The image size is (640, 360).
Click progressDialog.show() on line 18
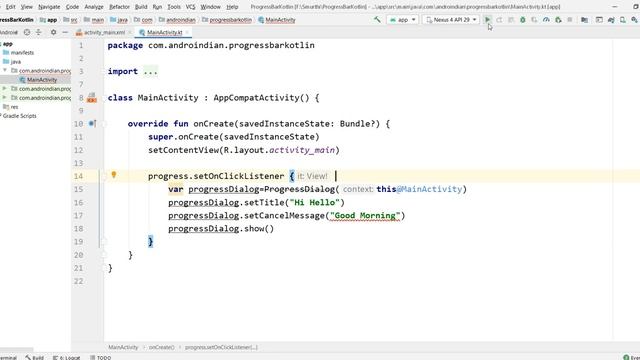click(x=221, y=229)
